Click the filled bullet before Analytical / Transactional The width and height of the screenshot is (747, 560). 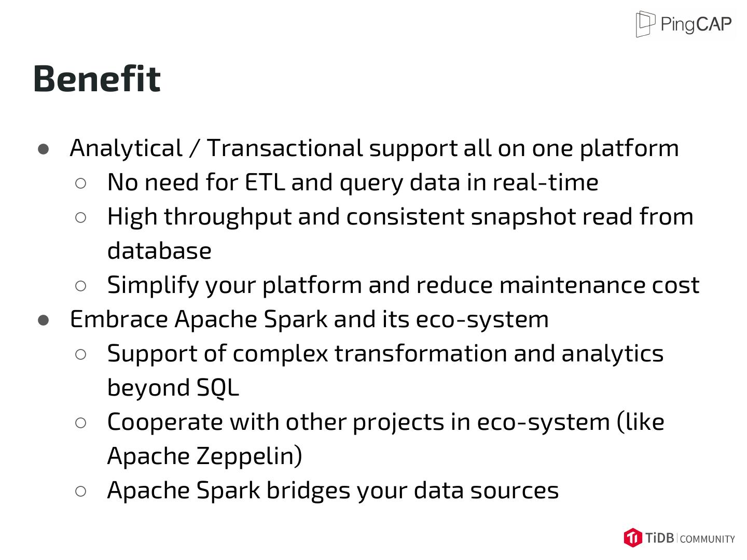[x=44, y=149]
